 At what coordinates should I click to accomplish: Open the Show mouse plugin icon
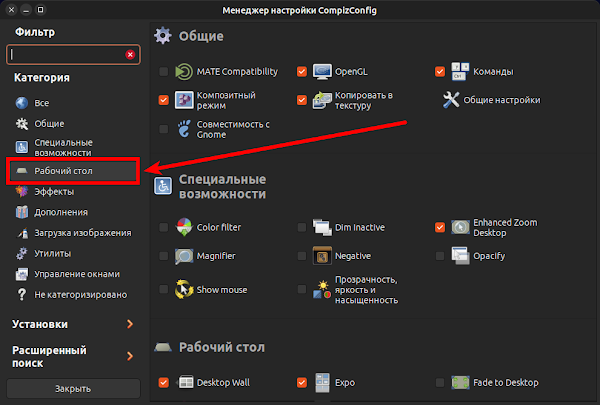click(184, 290)
